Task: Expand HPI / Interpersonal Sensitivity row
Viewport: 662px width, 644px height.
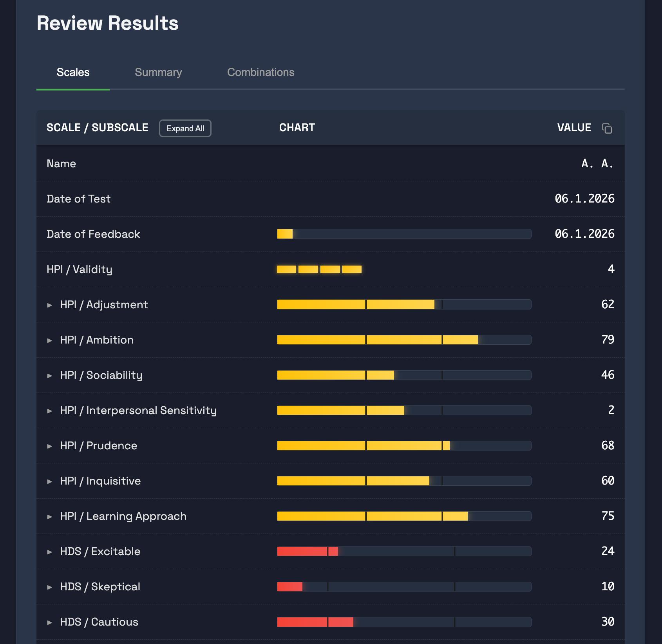Action: point(50,411)
